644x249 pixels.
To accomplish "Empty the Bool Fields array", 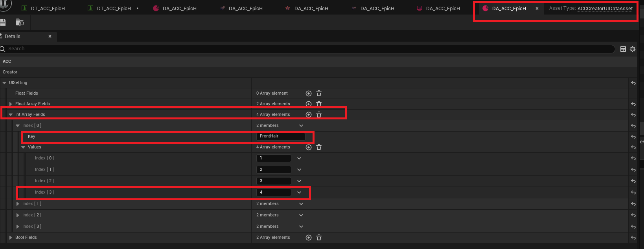I will click(319, 238).
